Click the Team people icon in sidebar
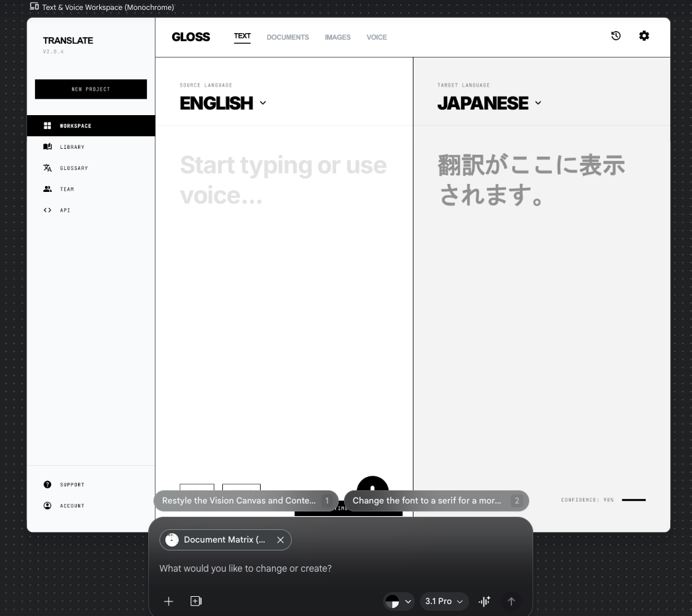Viewport: 692px width, 616px height. pos(47,189)
